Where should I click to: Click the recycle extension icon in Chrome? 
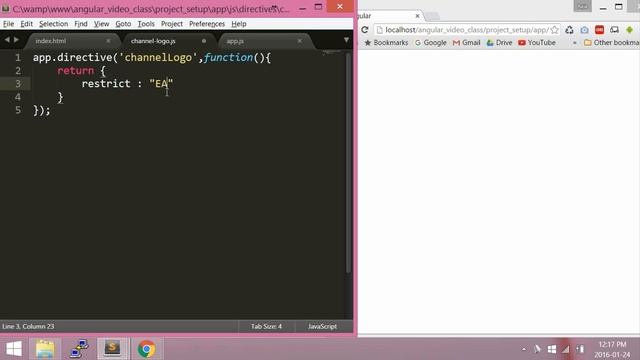pyautogui.click(x=569, y=30)
